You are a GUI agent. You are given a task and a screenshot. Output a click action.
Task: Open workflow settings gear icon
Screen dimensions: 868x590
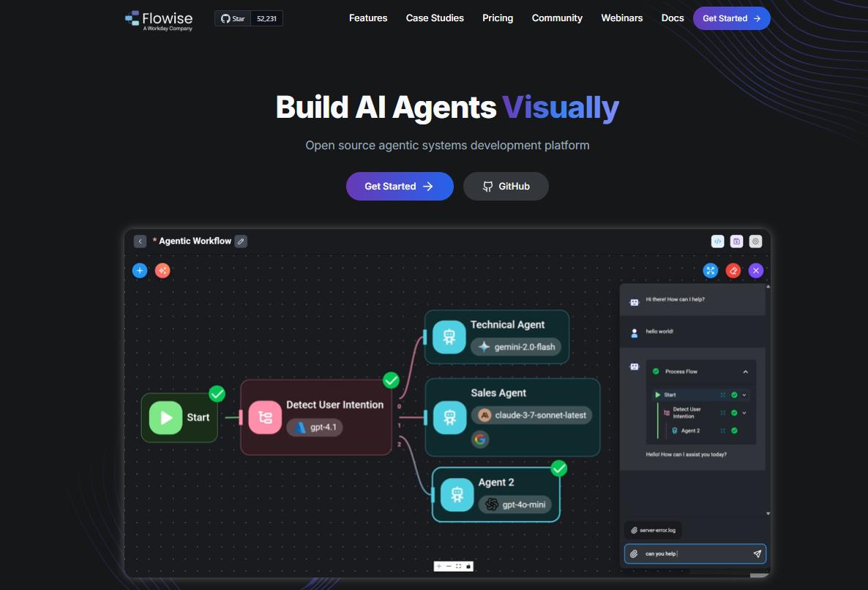pos(755,242)
